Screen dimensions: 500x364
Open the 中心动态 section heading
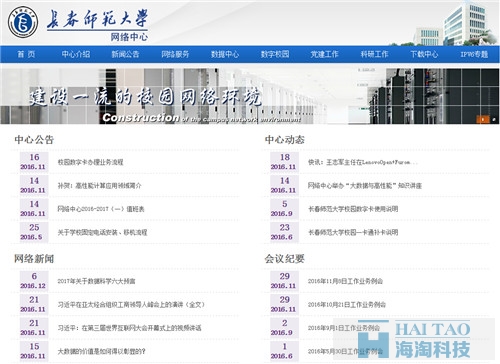[x=284, y=140]
